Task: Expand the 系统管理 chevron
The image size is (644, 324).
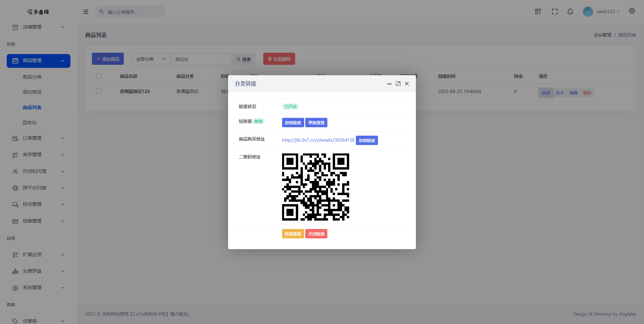Action: [62, 288]
